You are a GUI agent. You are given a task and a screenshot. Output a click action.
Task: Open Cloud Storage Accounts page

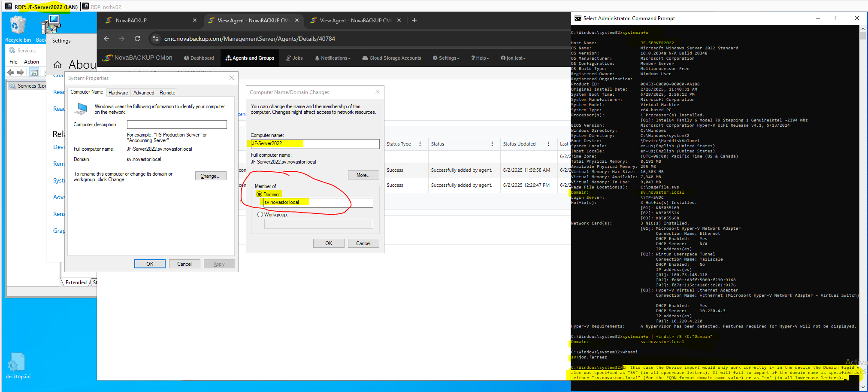pyautogui.click(x=392, y=58)
